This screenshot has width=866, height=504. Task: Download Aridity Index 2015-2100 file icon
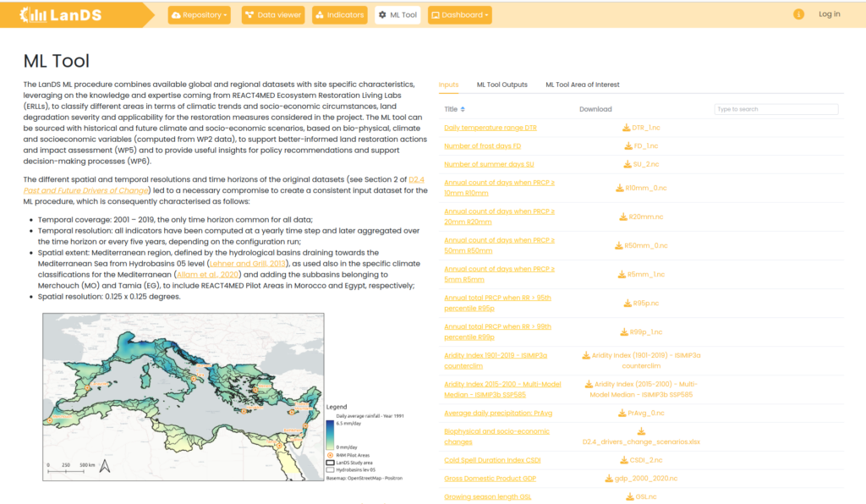(589, 384)
